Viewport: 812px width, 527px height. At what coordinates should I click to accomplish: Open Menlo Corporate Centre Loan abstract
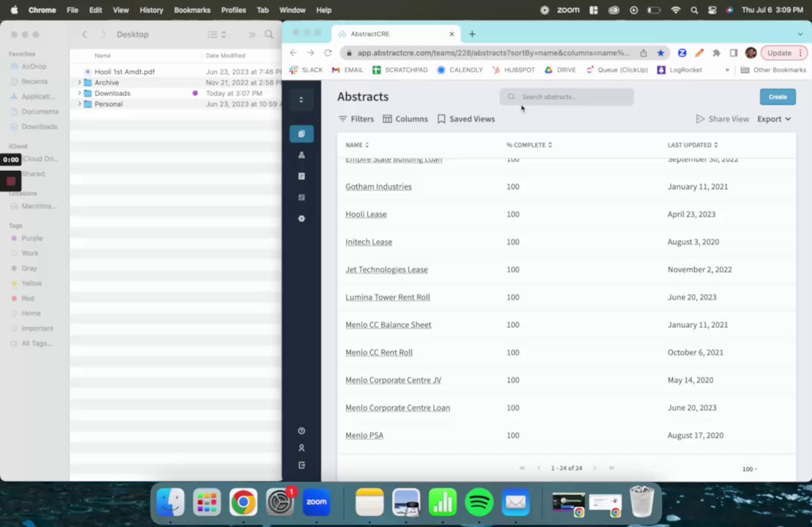(398, 408)
